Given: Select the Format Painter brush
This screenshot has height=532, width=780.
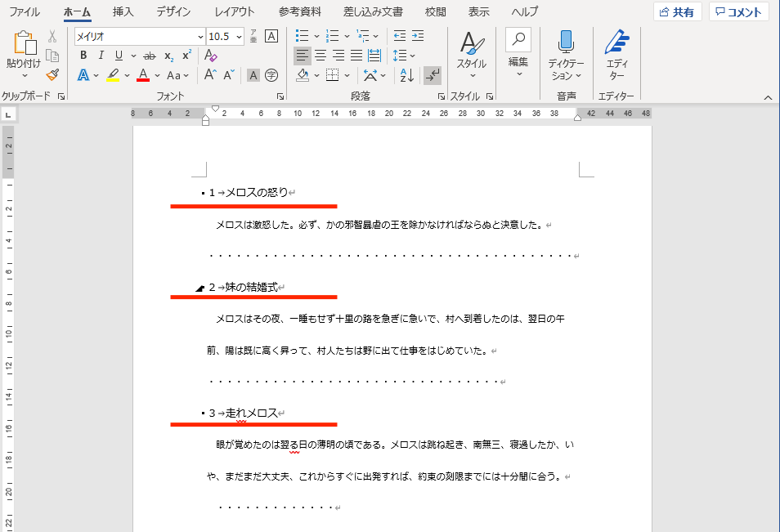Looking at the screenshot, I should (52, 75).
